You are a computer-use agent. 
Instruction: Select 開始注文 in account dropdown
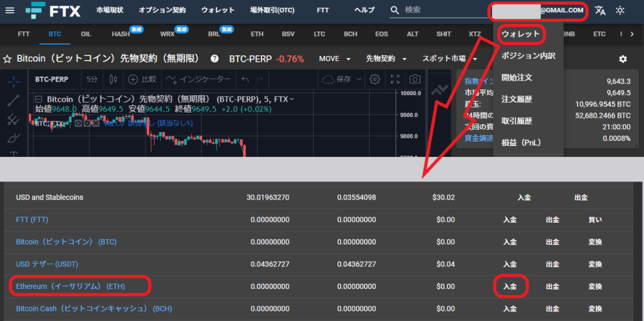click(516, 77)
